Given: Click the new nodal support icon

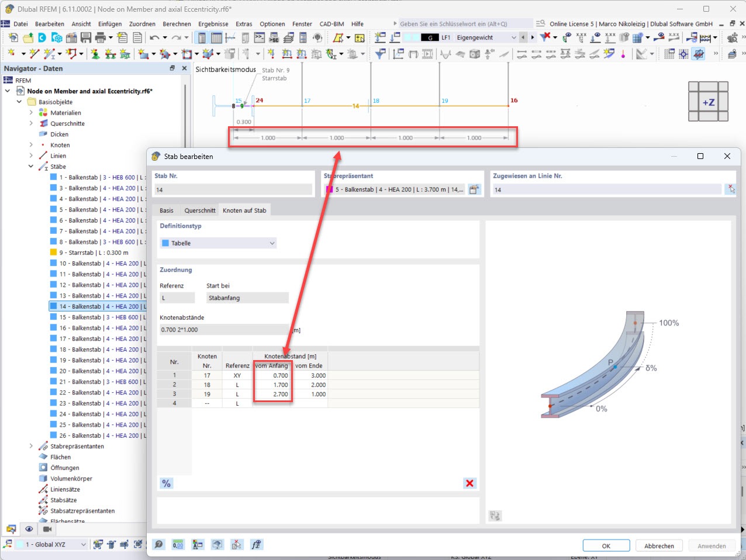Looking at the screenshot, I should click(95, 54).
